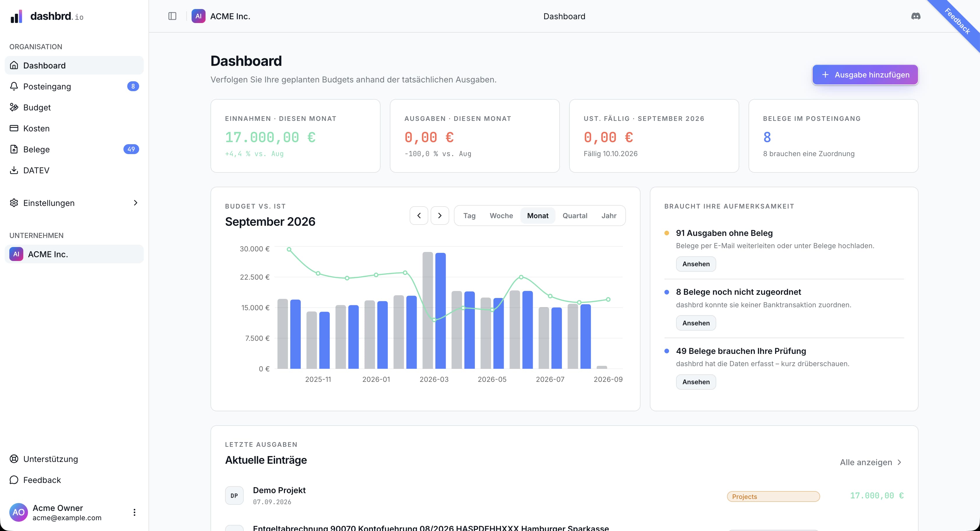Click the Feedback speech bubble icon

click(14, 480)
